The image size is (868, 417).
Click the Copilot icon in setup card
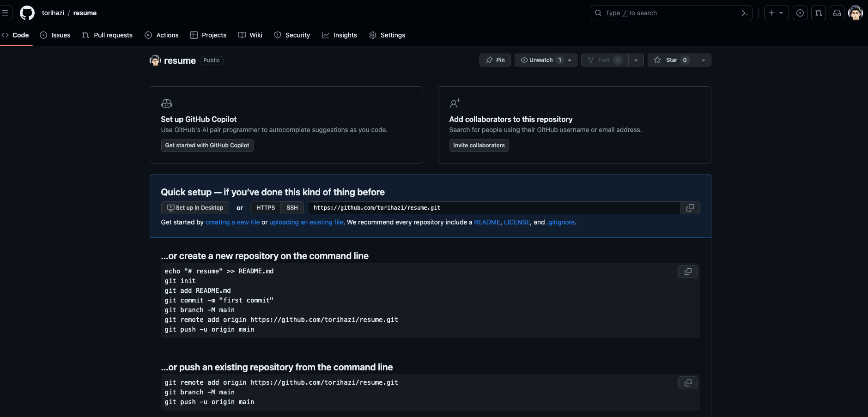coord(167,103)
